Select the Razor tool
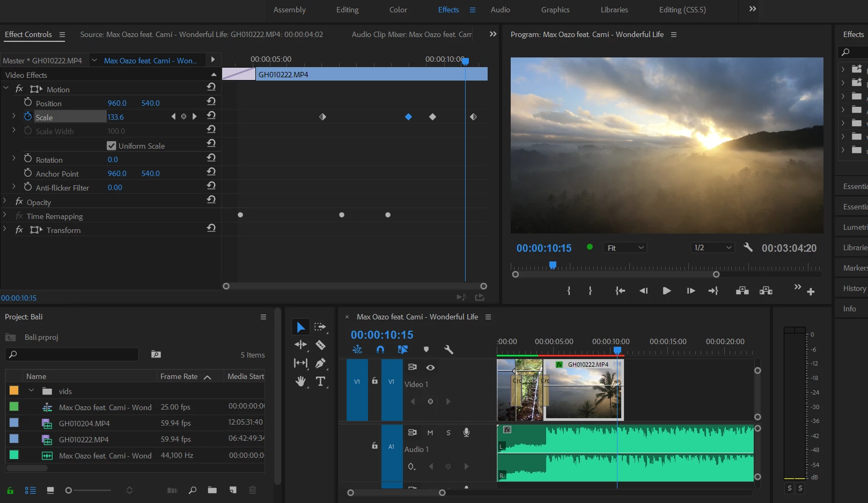868x503 pixels. [x=320, y=345]
